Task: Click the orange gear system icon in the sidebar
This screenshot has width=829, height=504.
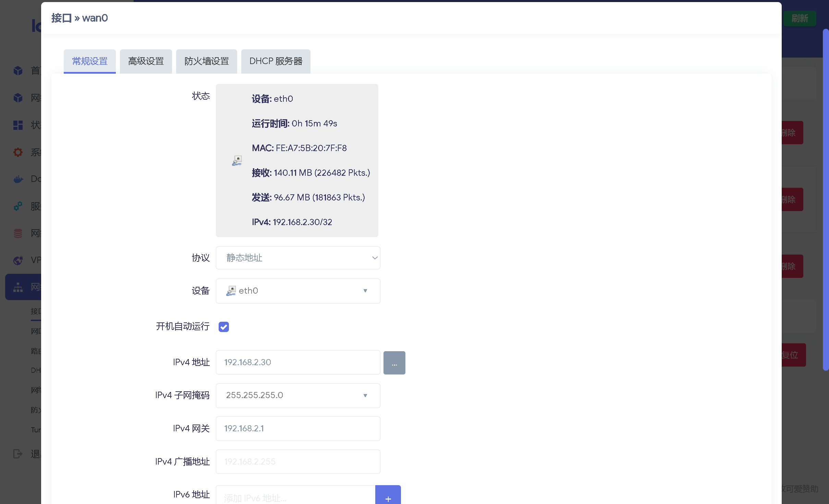Action: [x=18, y=152]
